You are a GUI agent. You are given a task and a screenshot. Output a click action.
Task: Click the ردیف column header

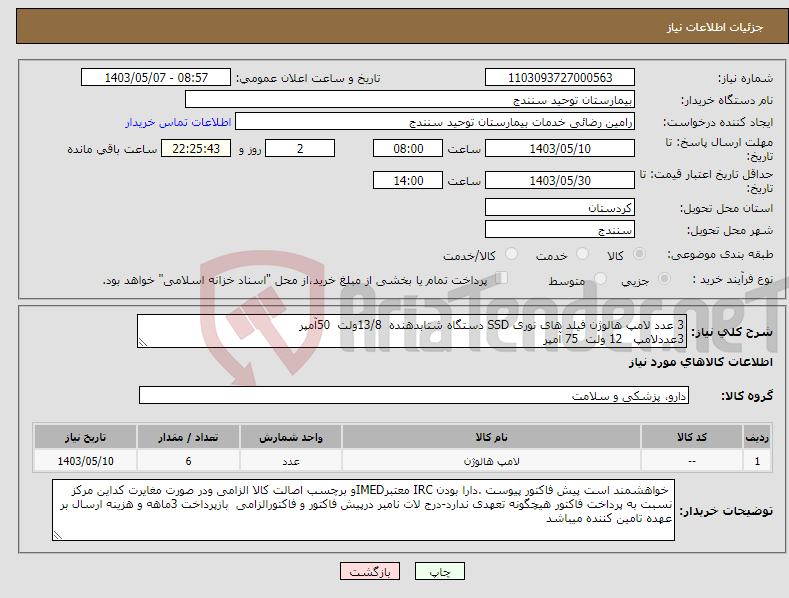(x=757, y=437)
